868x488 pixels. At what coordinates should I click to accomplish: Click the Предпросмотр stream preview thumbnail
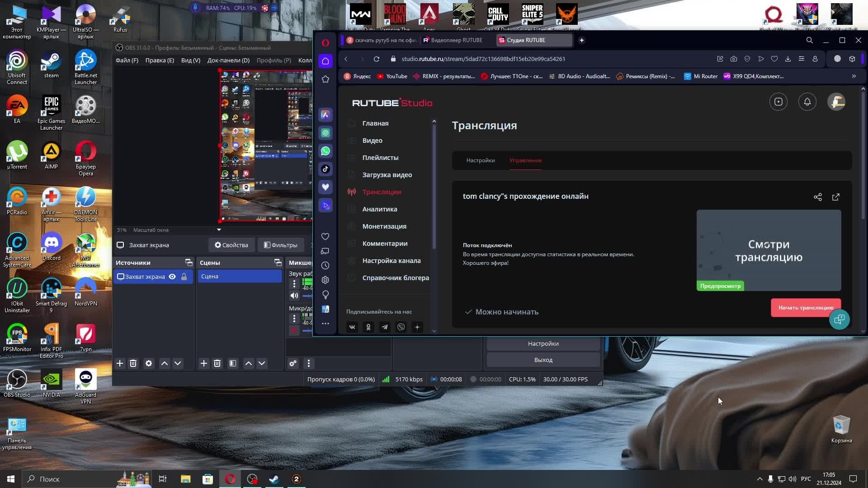(769, 250)
